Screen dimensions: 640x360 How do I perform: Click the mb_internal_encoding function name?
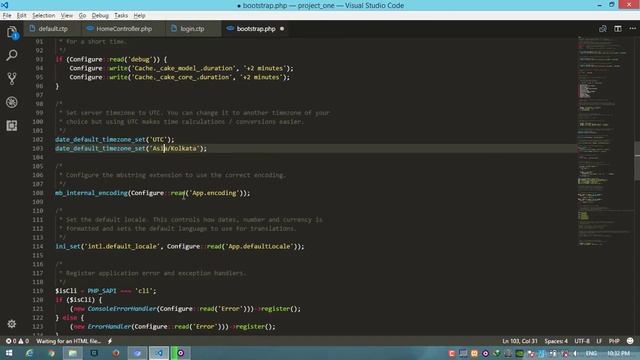(x=91, y=193)
